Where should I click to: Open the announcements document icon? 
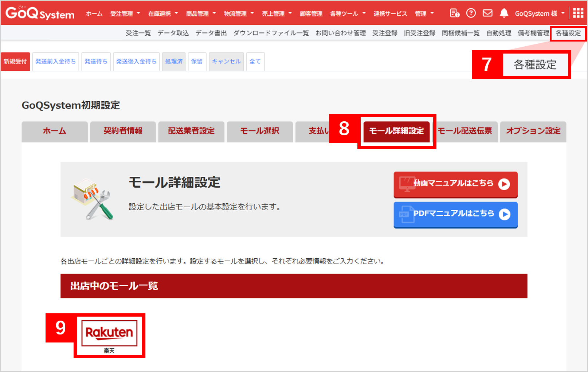[455, 13]
